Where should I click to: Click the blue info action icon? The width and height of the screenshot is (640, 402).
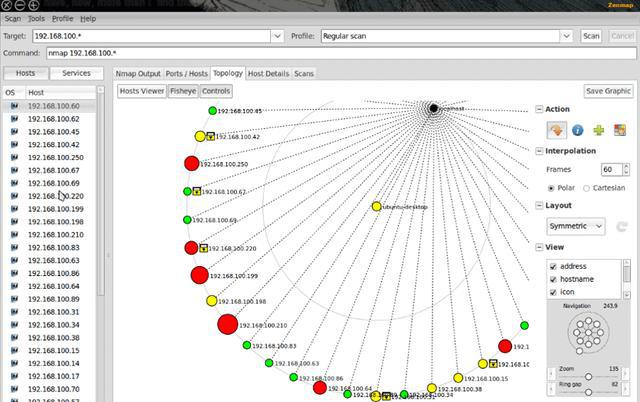577,130
